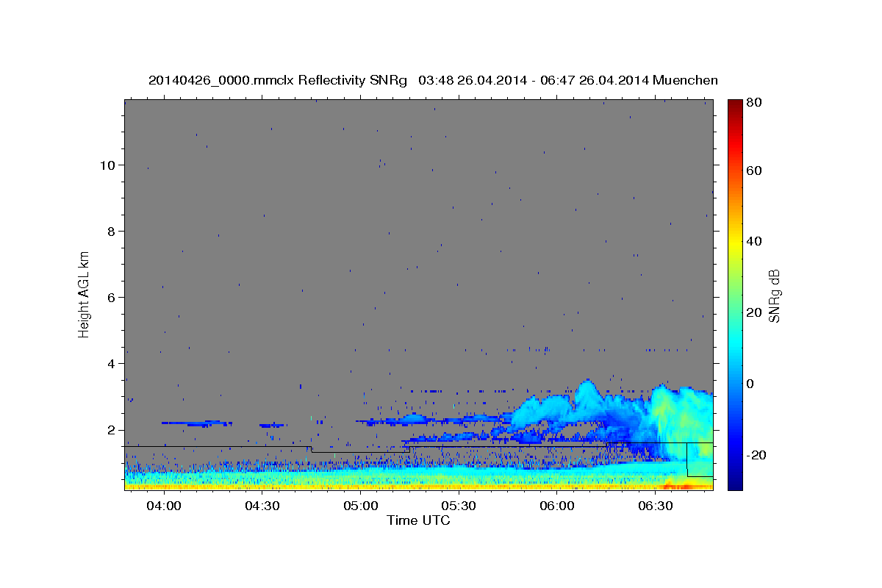The image size is (882, 588).
Task: Click the yellow section of the colorbar
Action: 735,243
